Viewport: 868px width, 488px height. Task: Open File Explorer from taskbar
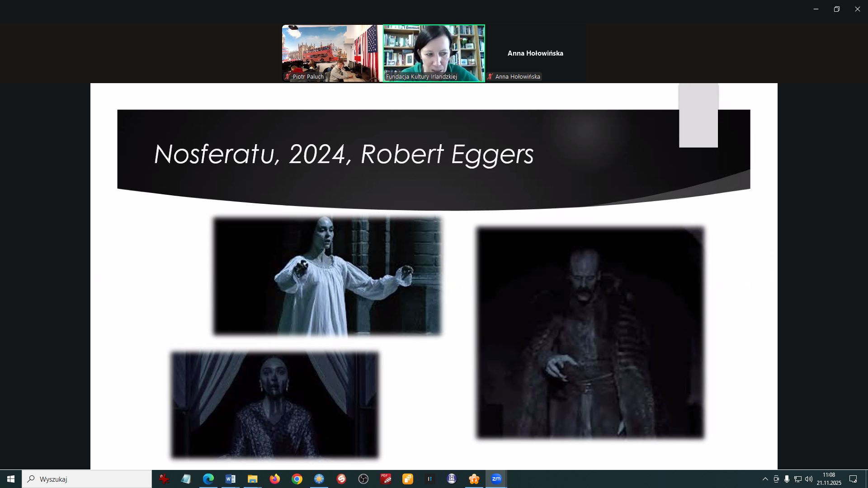point(253,479)
